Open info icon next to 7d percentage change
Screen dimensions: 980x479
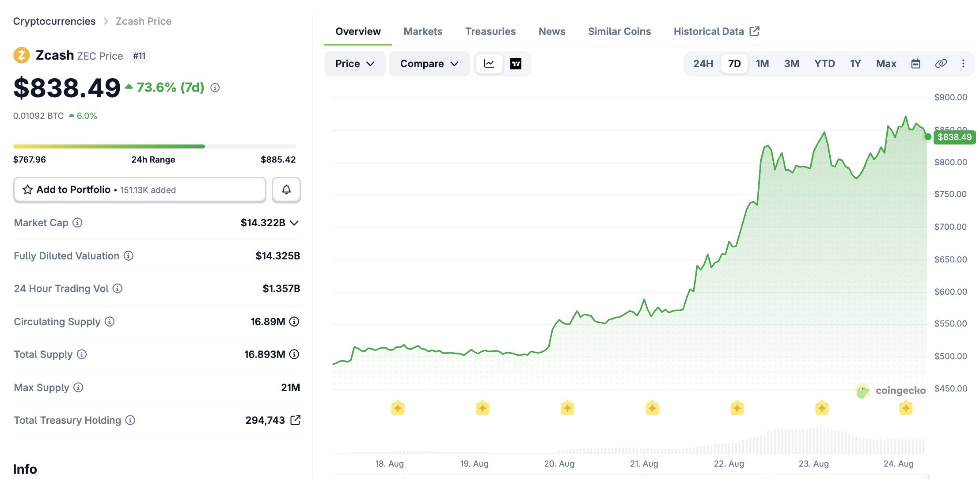tap(215, 87)
